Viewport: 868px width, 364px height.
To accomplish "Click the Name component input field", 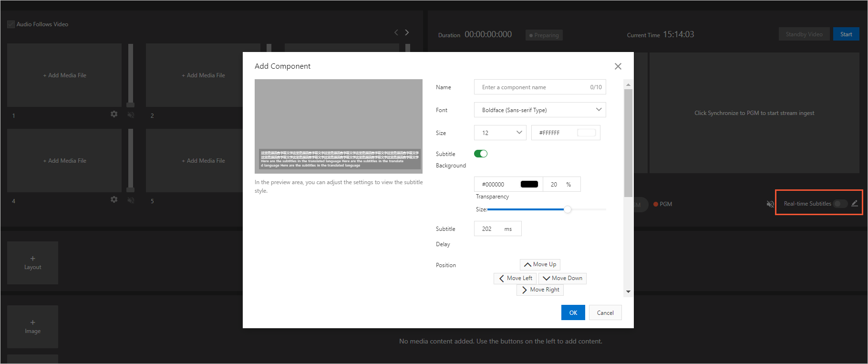I will coord(540,87).
